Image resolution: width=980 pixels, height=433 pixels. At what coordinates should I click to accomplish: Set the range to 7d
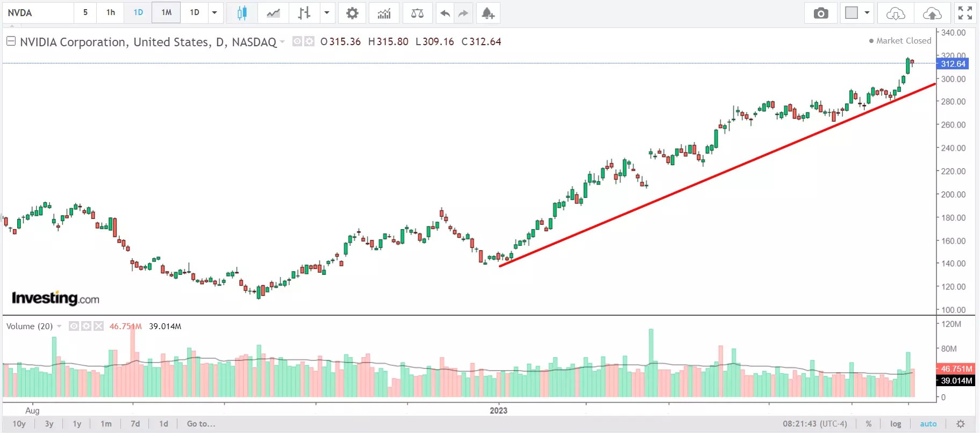click(x=135, y=424)
